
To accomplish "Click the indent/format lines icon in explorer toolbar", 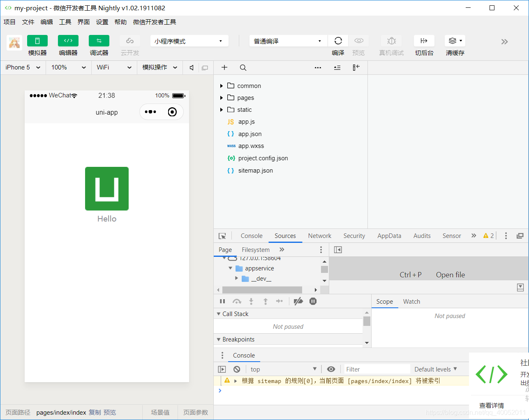I will coord(337,68).
